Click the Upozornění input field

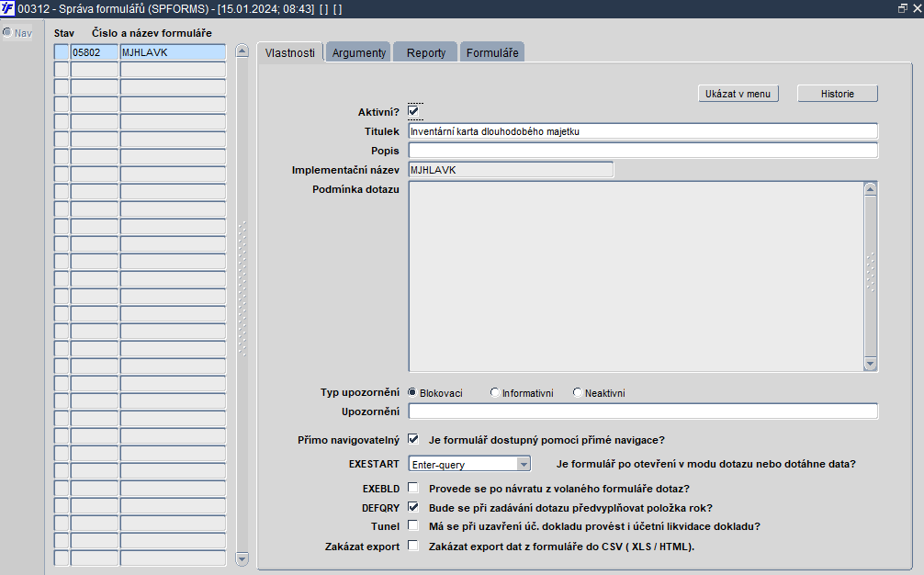[x=643, y=412]
